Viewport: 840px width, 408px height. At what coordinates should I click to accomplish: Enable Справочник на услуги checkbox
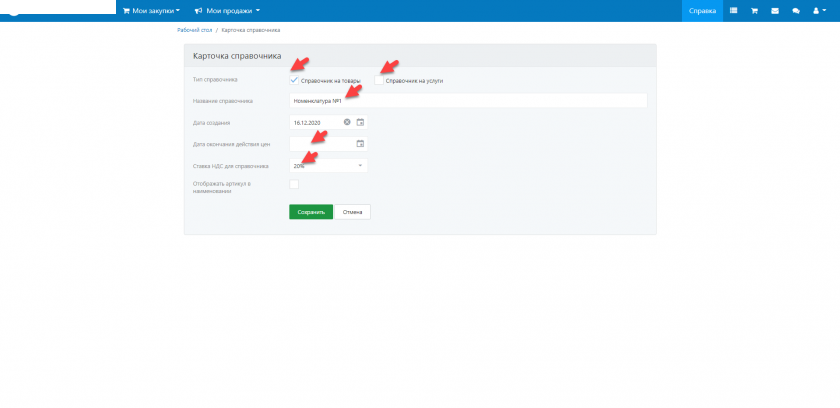click(379, 80)
